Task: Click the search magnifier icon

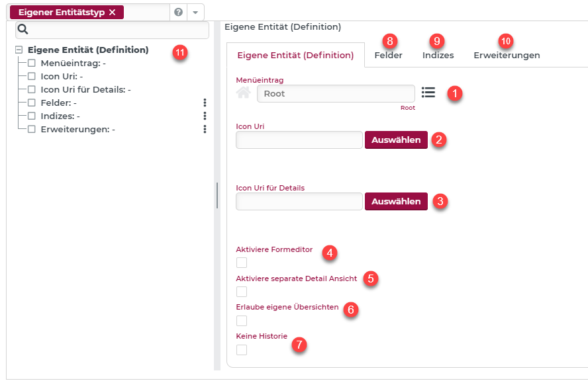Action: point(23,29)
